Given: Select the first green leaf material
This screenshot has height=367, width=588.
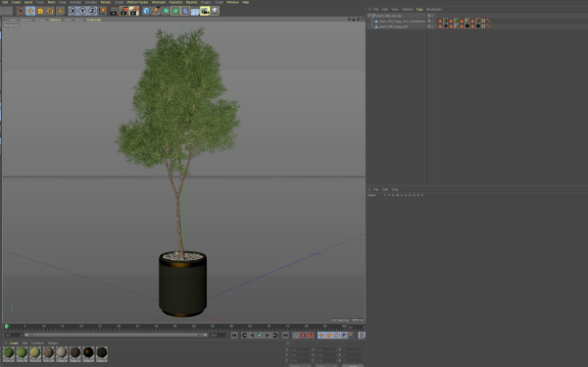Looking at the screenshot, I should click(9, 354).
